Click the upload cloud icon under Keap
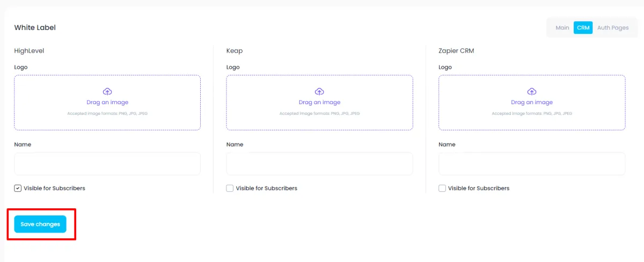 319,91
